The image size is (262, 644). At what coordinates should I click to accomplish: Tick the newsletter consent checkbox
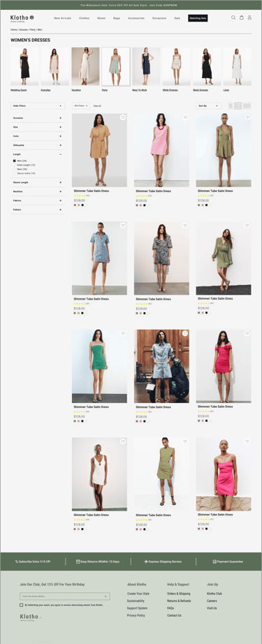22,605
